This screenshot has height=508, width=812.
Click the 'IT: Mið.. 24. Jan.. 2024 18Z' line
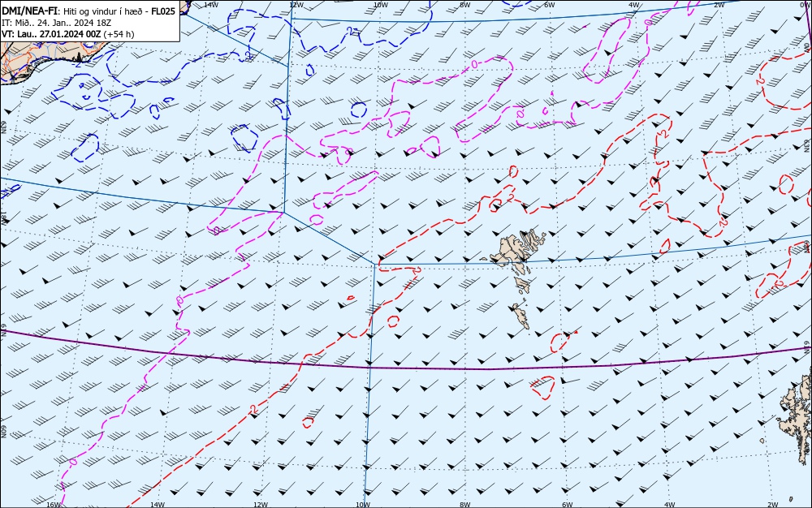[57, 23]
